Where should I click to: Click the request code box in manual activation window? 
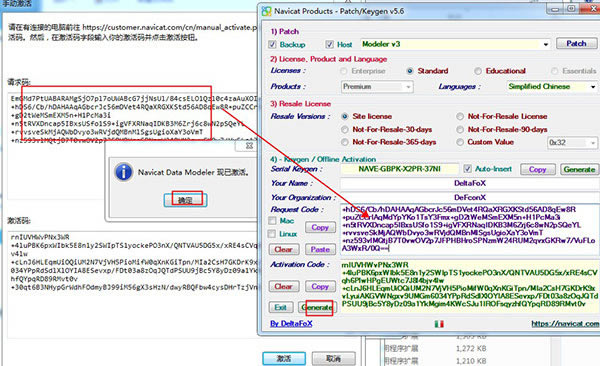(132, 145)
